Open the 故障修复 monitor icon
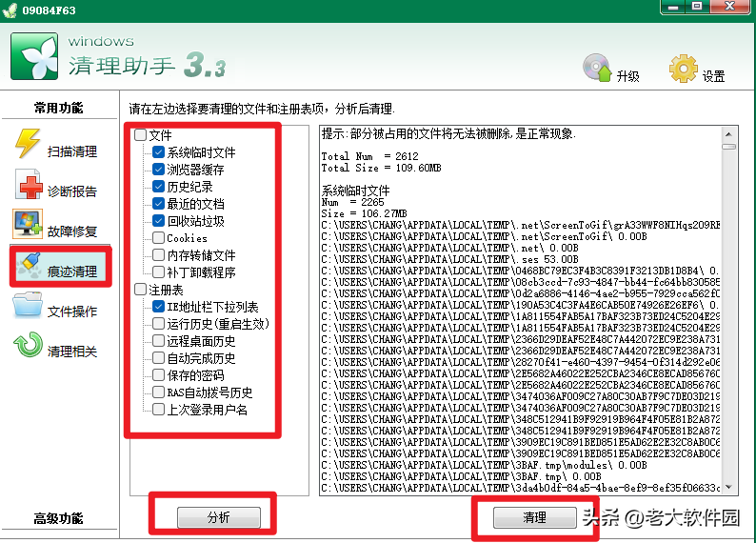The height and width of the screenshot is (543, 756). coord(28,224)
